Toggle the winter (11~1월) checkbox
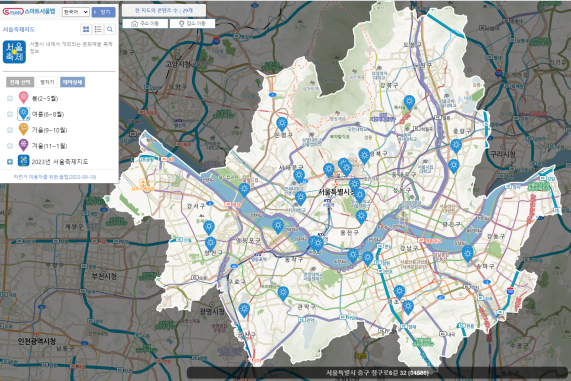The height and width of the screenshot is (381, 571). click(10, 146)
